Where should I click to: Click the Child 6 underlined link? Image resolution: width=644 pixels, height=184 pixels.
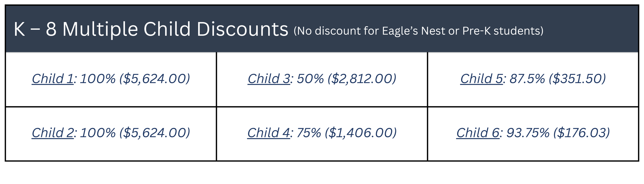[x=478, y=133]
